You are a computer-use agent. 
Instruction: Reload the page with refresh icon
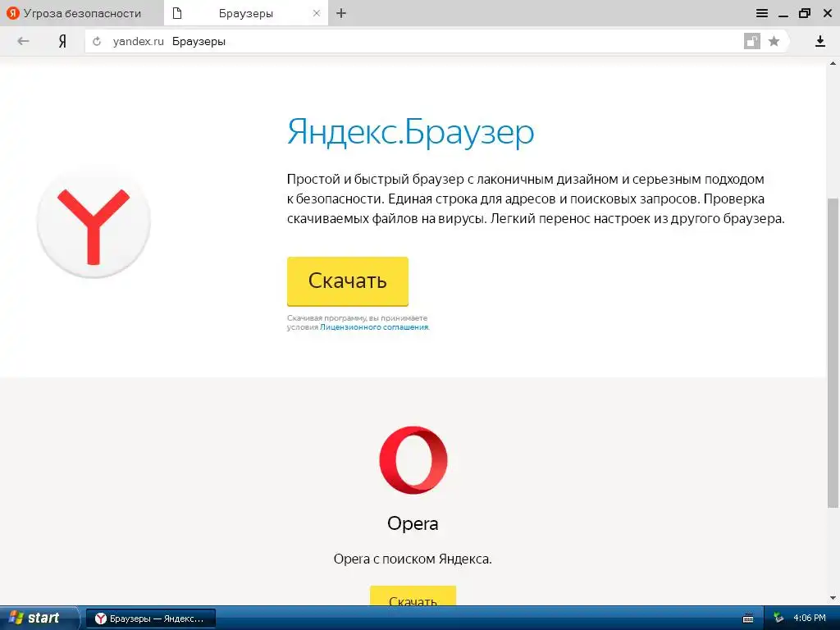97,41
